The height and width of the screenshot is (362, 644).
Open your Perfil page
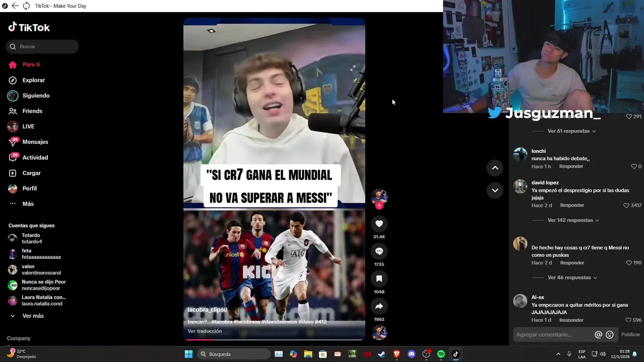pos(29,189)
